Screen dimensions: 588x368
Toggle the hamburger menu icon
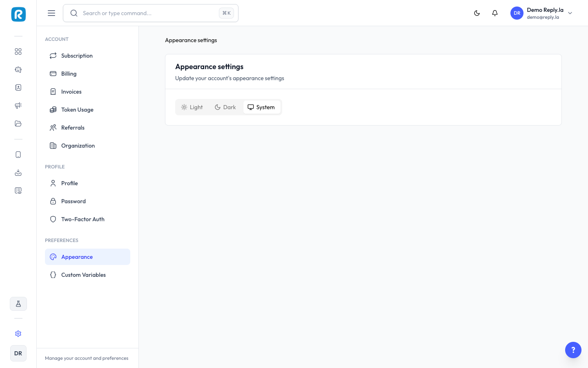[x=51, y=13]
